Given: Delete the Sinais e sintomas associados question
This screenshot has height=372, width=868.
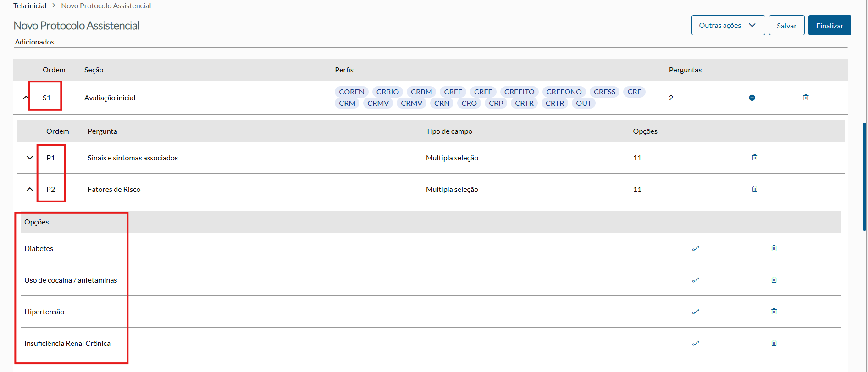Looking at the screenshot, I should (755, 158).
